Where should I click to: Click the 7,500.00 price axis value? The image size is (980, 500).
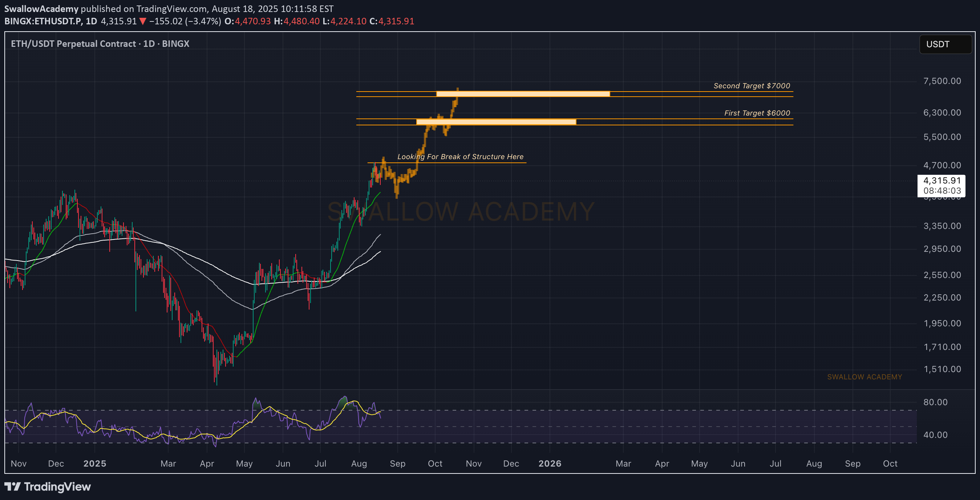coord(942,81)
